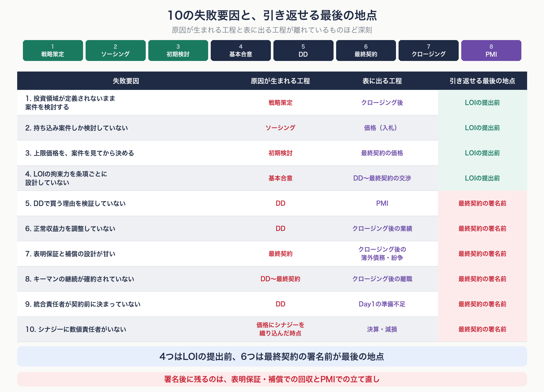
Task: Click the step 2 ソーシング box
Action: [x=115, y=50]
